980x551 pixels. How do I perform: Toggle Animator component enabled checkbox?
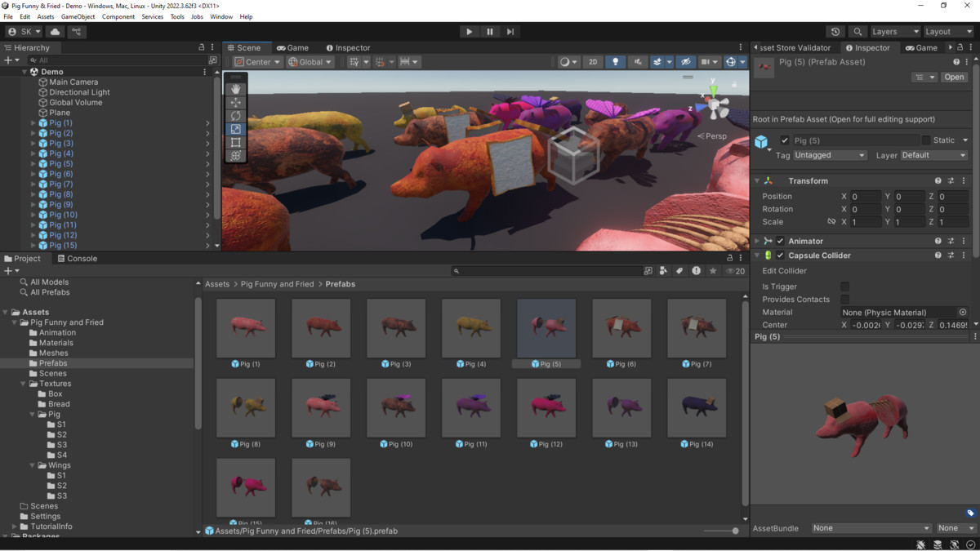(x=780, y=241)
